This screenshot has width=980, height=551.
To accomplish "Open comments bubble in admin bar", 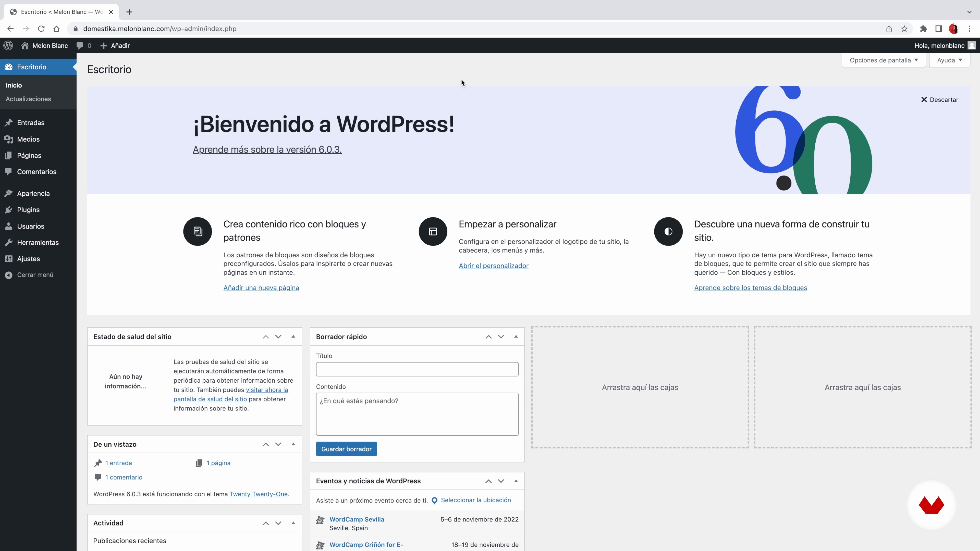I will 80,46.
